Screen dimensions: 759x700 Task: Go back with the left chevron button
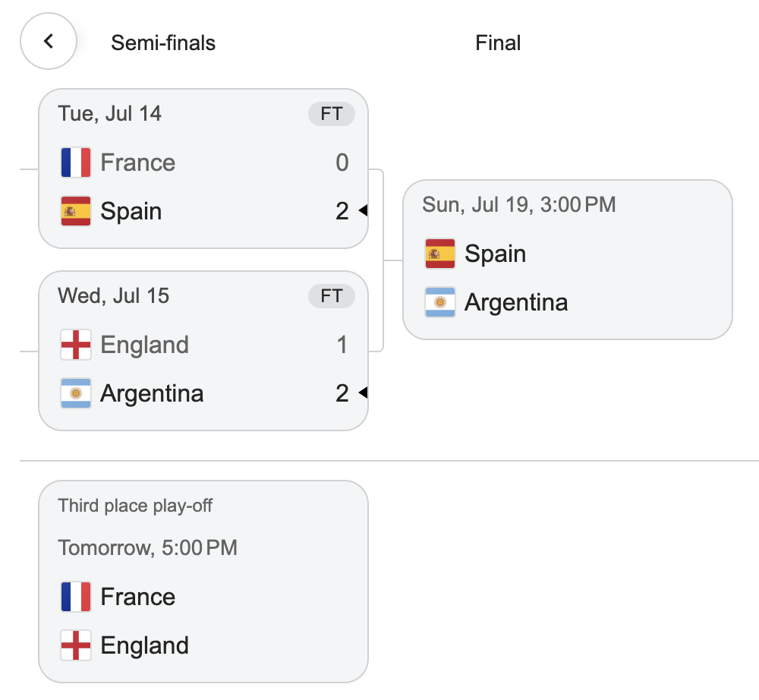point(49,41)
